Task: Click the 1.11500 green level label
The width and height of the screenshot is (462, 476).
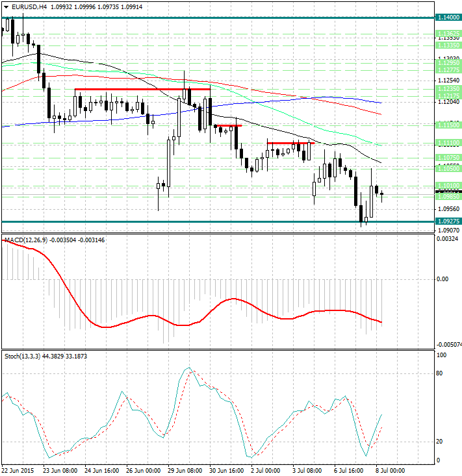Action: [448, 125]
